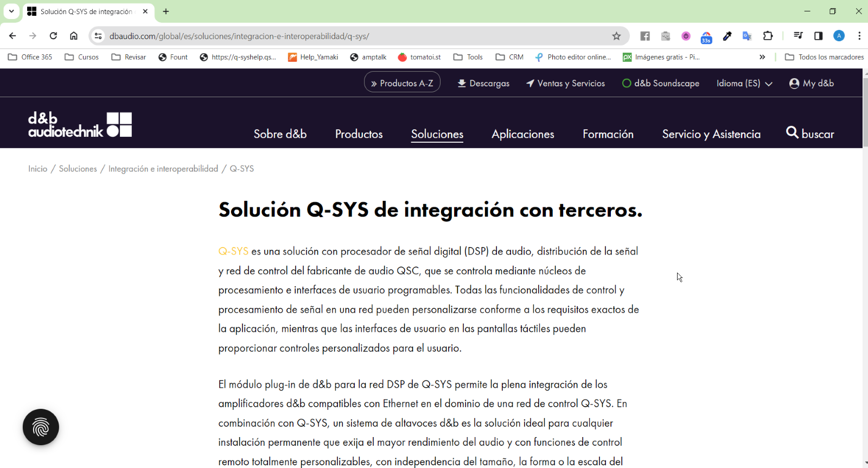Click the fingerprint privacy settings button
Viewport: 868px width, 468px height.
coord(41,427)
